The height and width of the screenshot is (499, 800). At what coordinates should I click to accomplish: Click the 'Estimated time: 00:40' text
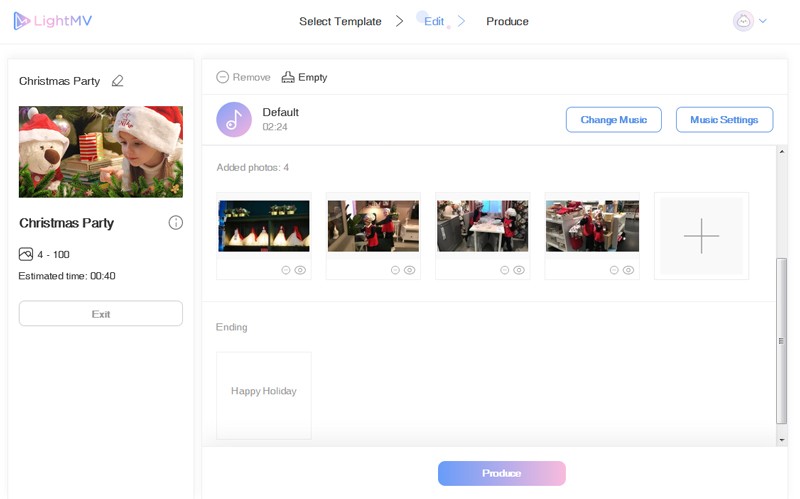click(67, 276)
